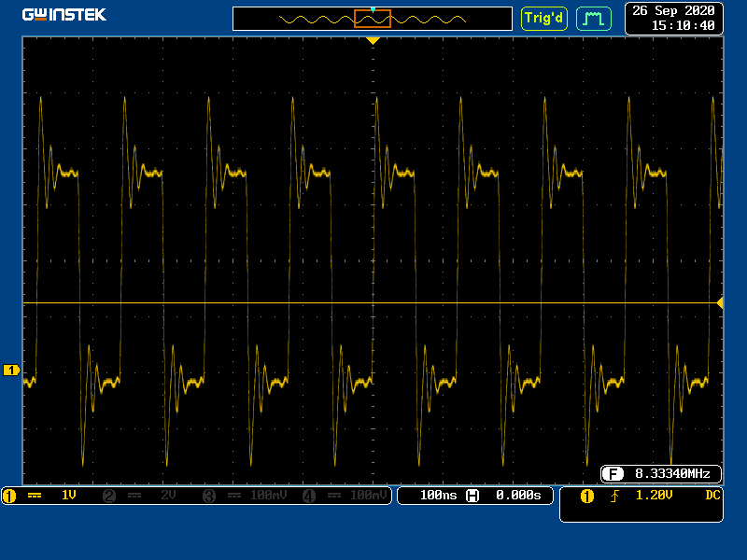Click the orange window in waveform overview
Image resolution: width=747 pixels, height=560 pixels.
(x=373, y=19)
